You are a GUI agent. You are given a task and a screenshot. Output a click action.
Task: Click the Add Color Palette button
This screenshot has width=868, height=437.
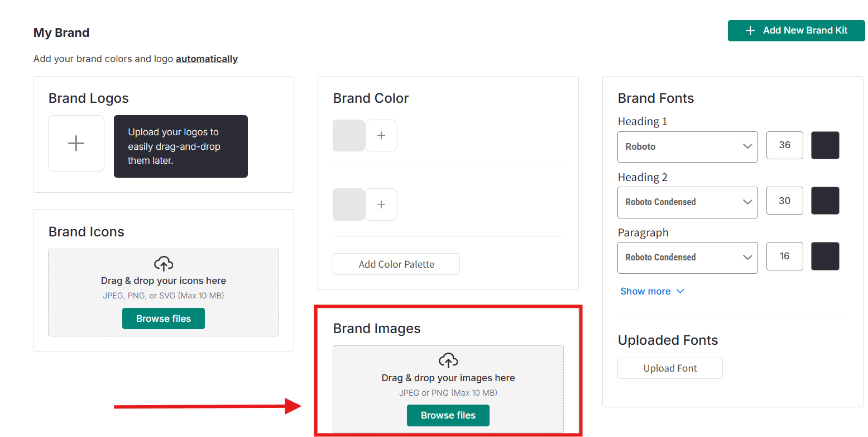[x=396, y=264]
